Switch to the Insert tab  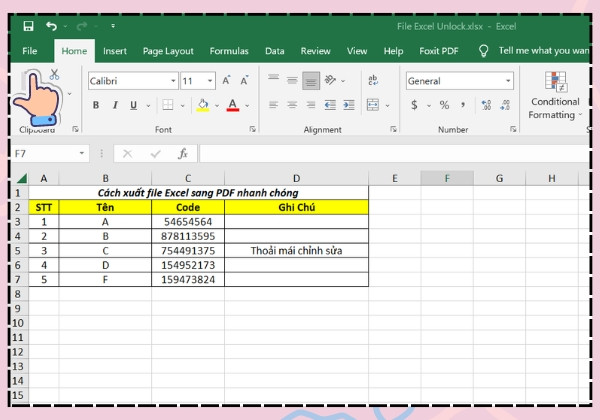pos(114,51)
